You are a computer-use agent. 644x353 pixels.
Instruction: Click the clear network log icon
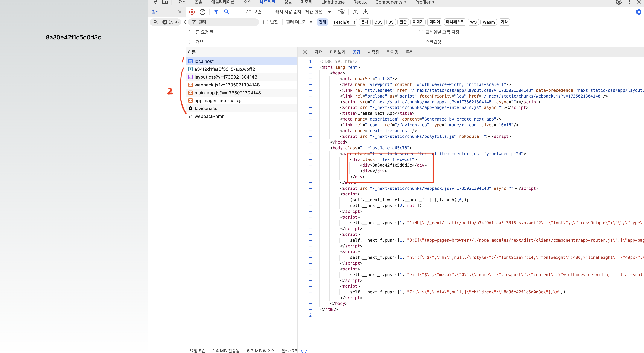(202, 12)
